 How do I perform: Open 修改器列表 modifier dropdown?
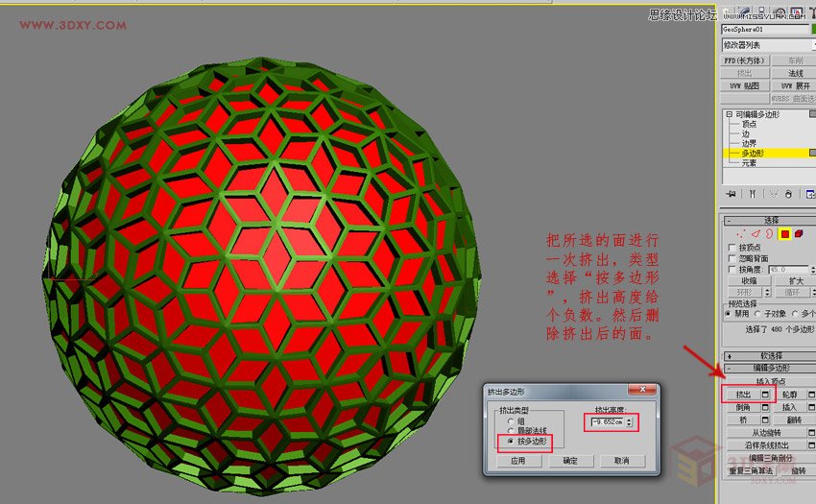[x=769, y=45]
